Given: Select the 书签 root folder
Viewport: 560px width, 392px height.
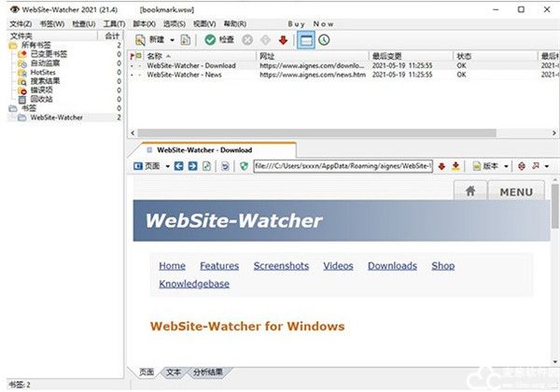Looking at the screenshot, I should pyautogui.click(x=29, y=108).
